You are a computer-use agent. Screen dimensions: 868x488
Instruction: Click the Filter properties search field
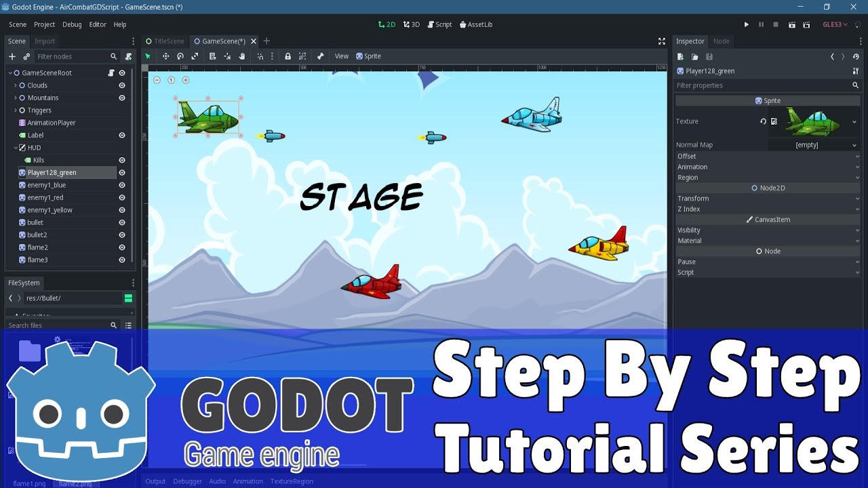pyautogui.click(x=762, y=85)
